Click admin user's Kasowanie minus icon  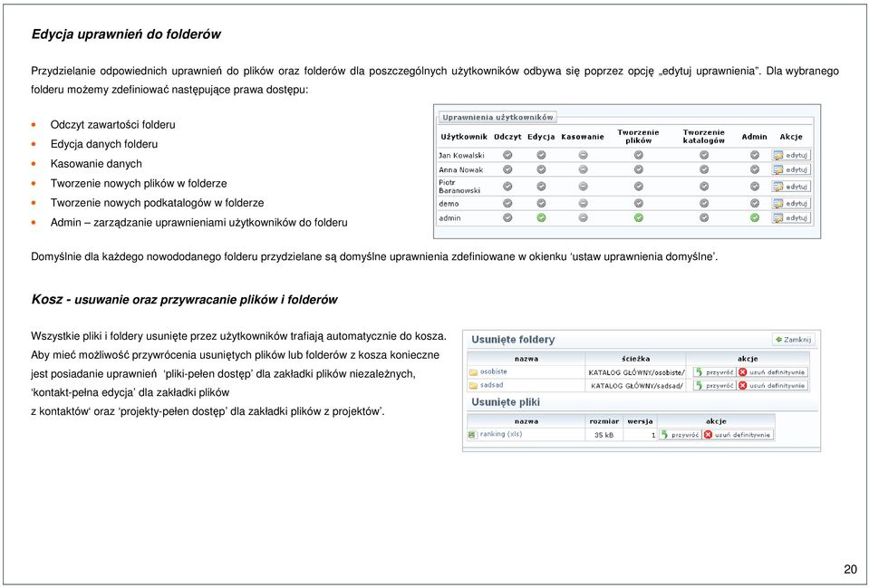coord(583,217)
